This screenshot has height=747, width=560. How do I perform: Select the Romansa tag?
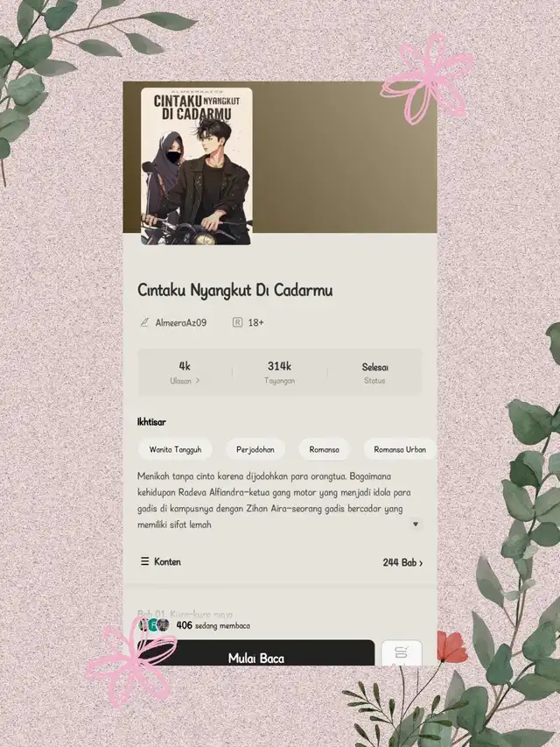click(x=325, y=449)
